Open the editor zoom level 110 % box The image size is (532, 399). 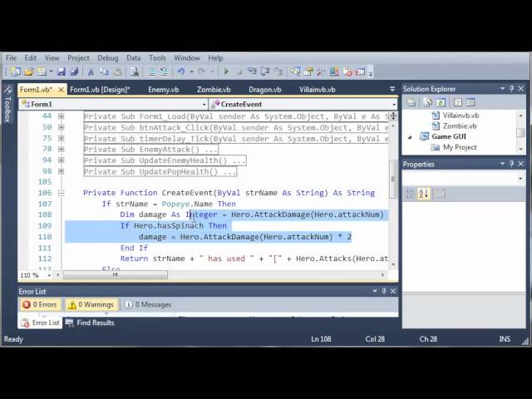tap(29, 275)
